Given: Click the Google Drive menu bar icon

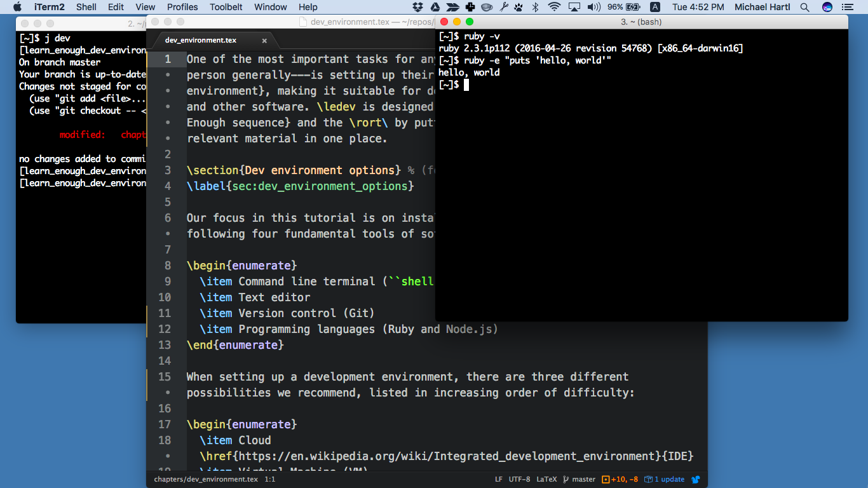Looking at the screenshot, I should point(435,7).
